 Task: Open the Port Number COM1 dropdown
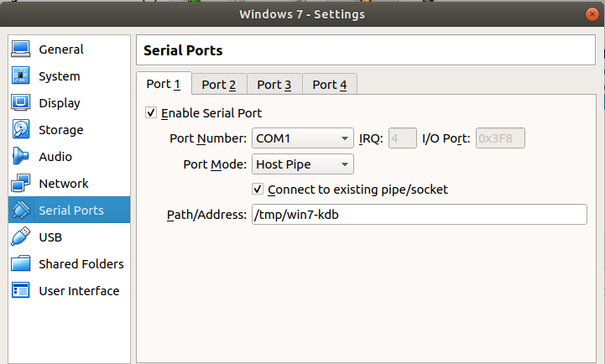[x=302, y=138]
